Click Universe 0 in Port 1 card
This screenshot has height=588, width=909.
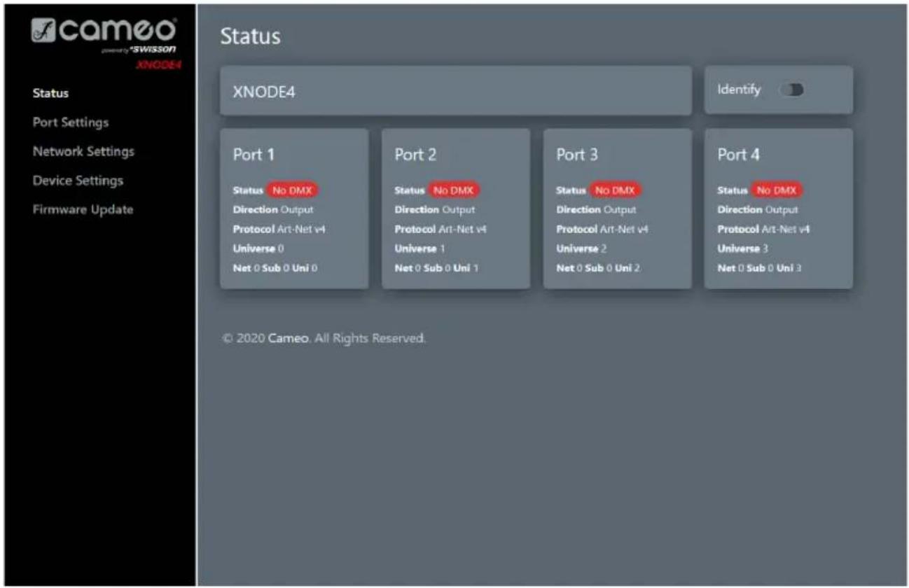click(258, 248)
